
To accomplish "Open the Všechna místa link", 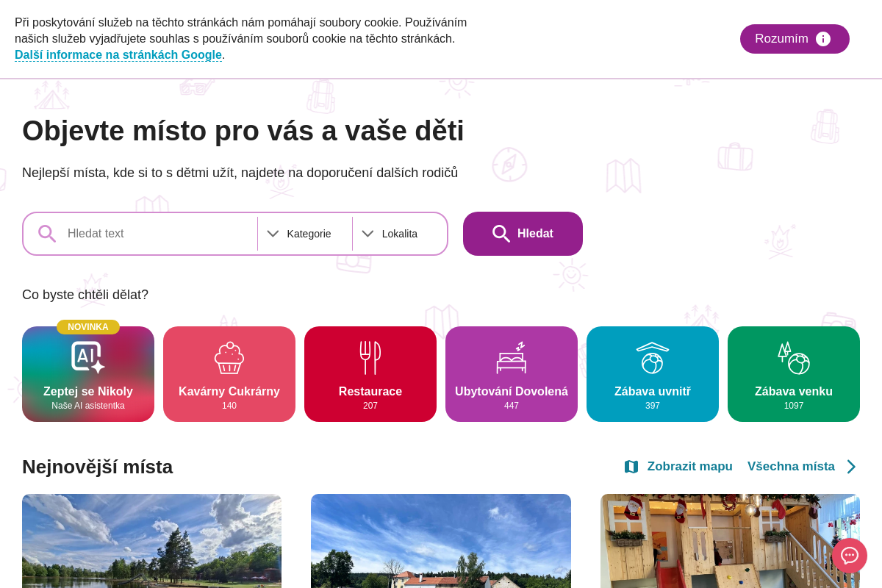I will tap(791, 467).
